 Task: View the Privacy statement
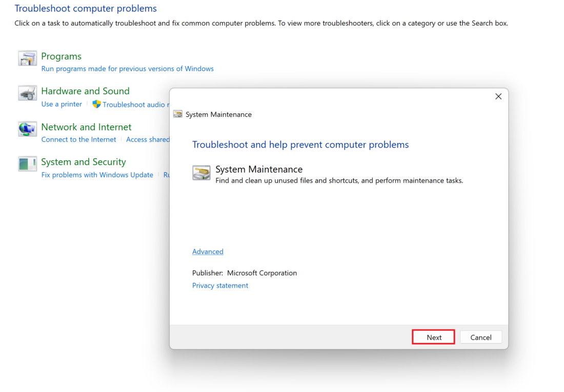(220, 285)
